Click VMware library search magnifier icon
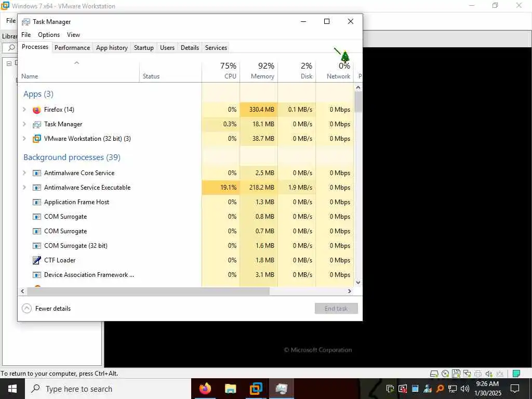Screen dimensions: 532x399 11,47
